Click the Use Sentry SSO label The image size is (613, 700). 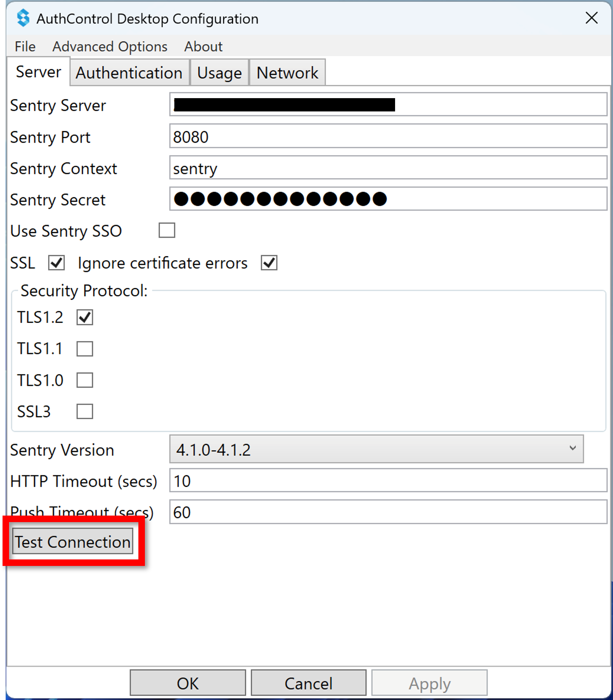[66, 231]
